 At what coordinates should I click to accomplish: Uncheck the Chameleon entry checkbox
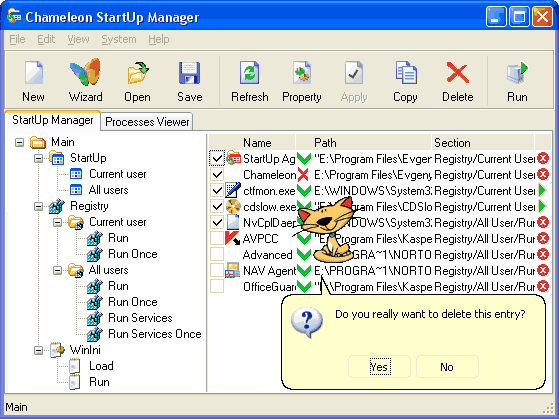click(x=217, y=174)
